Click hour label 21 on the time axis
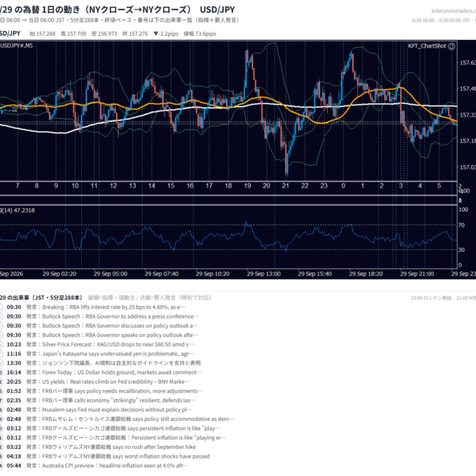Screen dimensions: 476x476 pyautogui.click(x=286, y=185)
